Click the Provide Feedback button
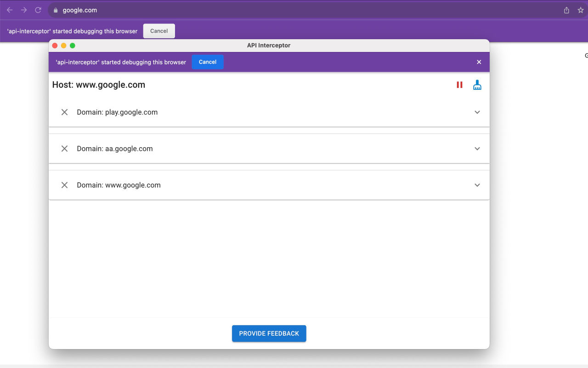This screenshot has width=588, height=368. 269,333
